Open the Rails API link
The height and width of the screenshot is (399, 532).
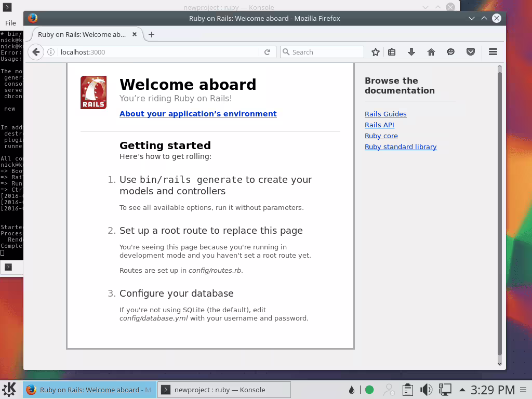(379, 125)
